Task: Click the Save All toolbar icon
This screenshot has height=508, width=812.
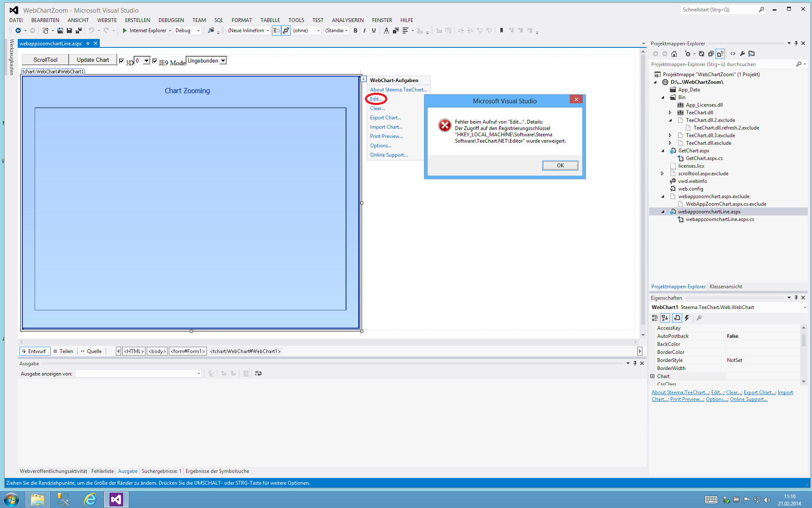Action: [x=79, y=30]
